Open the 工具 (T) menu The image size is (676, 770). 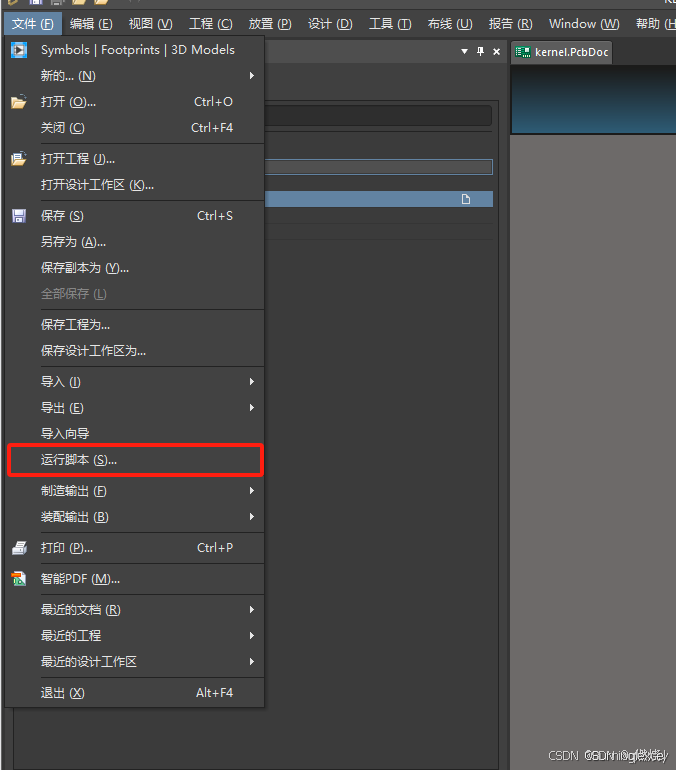(390, 24)
